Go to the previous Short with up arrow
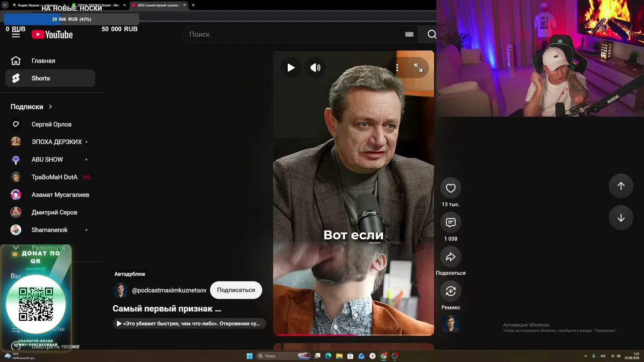This screenshot has width=644, height=362. coord(621,186)
